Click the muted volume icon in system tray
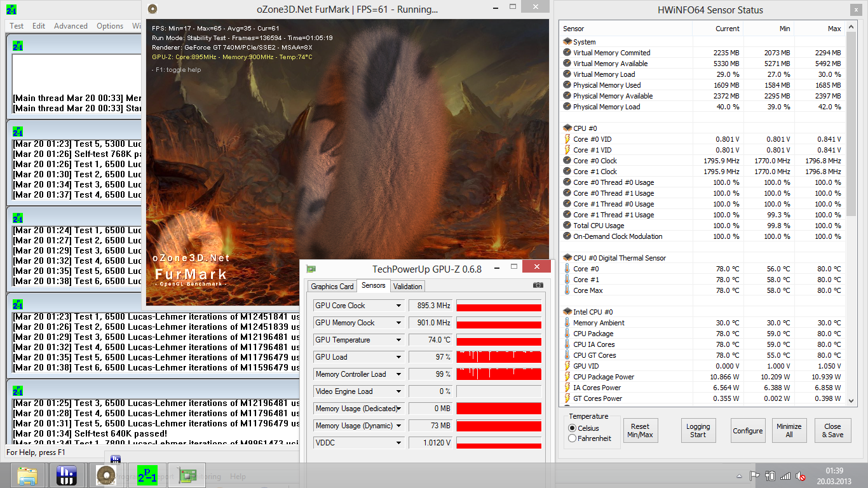 click(x=801, y=476)
